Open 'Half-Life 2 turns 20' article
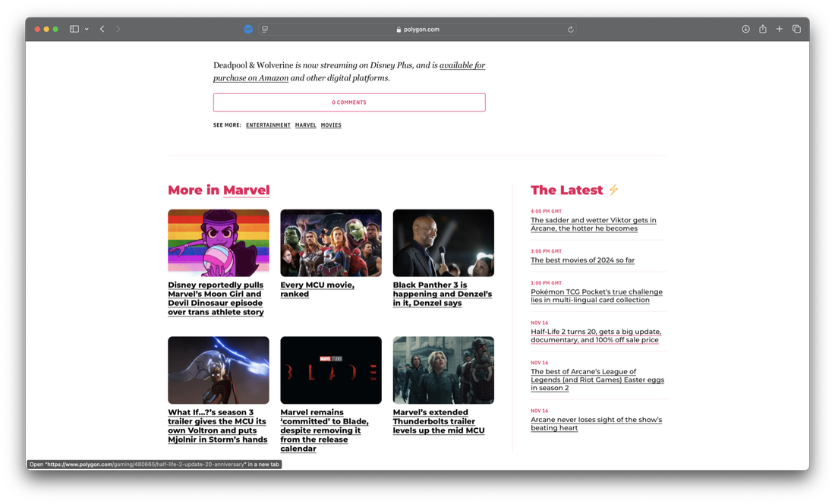The image size is (835, 504). (x=596, y=335)
